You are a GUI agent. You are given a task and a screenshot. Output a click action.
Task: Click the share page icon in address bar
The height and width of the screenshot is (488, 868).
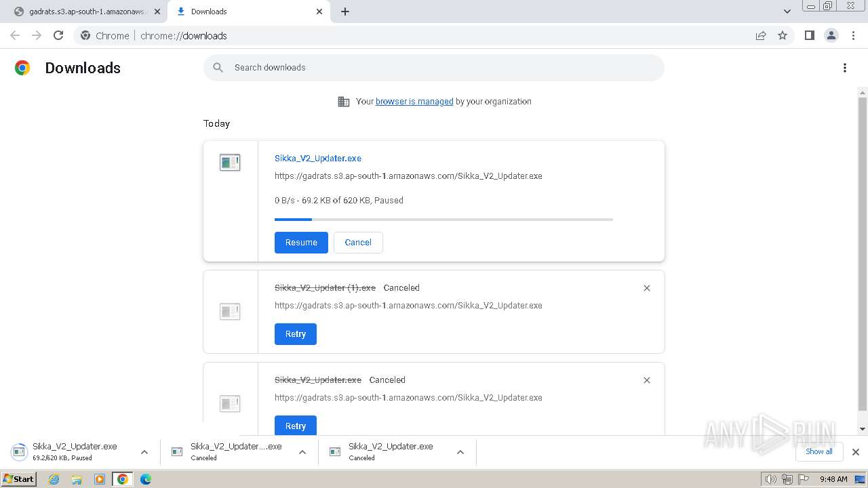pyautogui.click(x=761, y=36)
